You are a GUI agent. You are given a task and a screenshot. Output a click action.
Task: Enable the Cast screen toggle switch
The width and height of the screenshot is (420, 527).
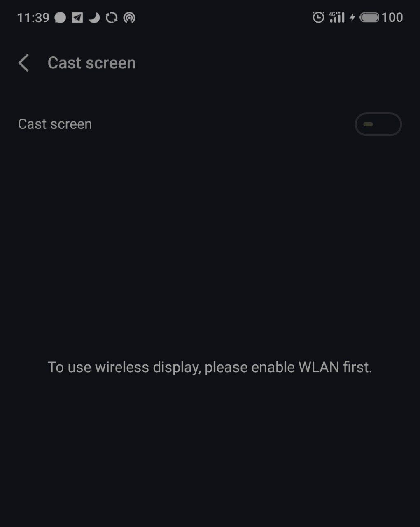(x=378, y=124)
